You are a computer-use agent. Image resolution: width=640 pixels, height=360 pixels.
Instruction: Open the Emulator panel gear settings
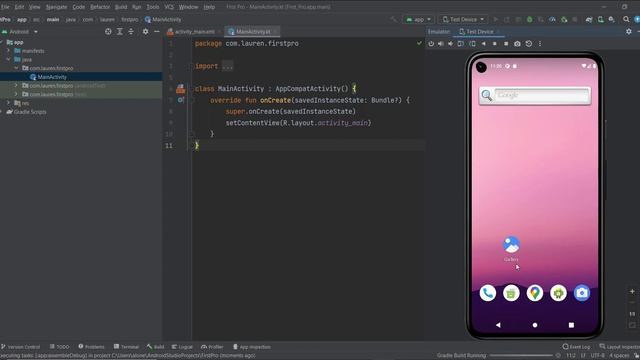point(629,31)
